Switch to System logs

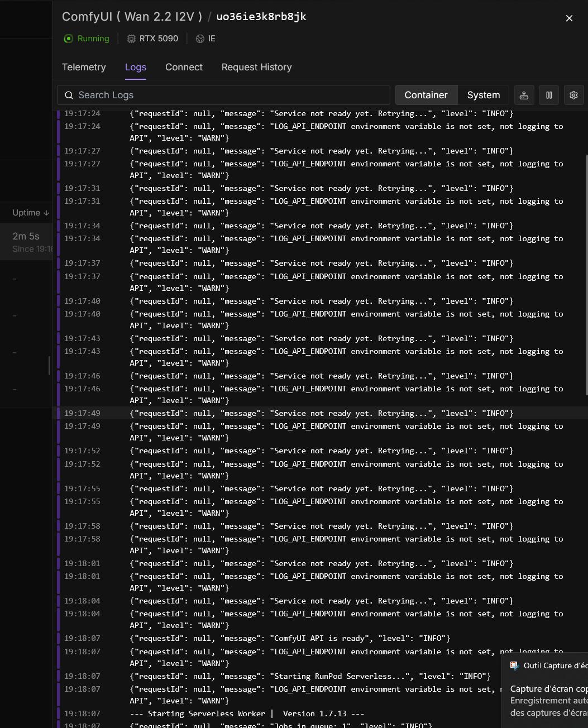(x=484, y=95)
